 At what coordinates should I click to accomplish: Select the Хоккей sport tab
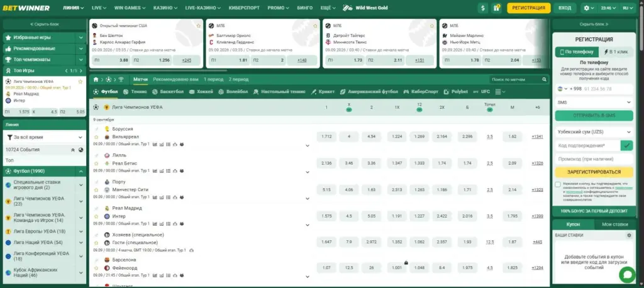tap(201, 92)
